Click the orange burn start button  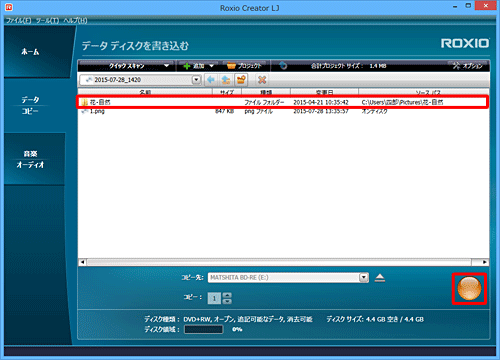pos(469,289)
